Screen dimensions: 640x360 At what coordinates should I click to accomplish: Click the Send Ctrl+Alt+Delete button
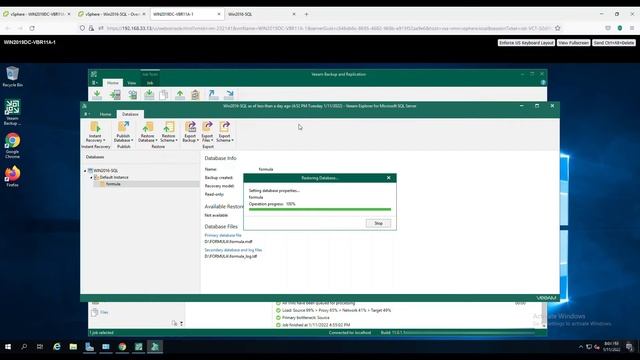coord(614,42)
